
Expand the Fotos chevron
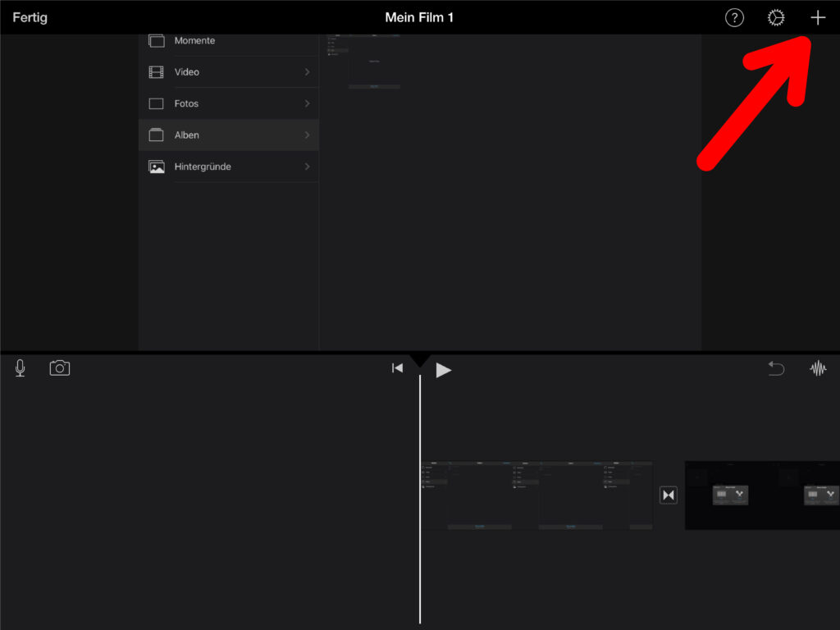(x=307, y=103)
